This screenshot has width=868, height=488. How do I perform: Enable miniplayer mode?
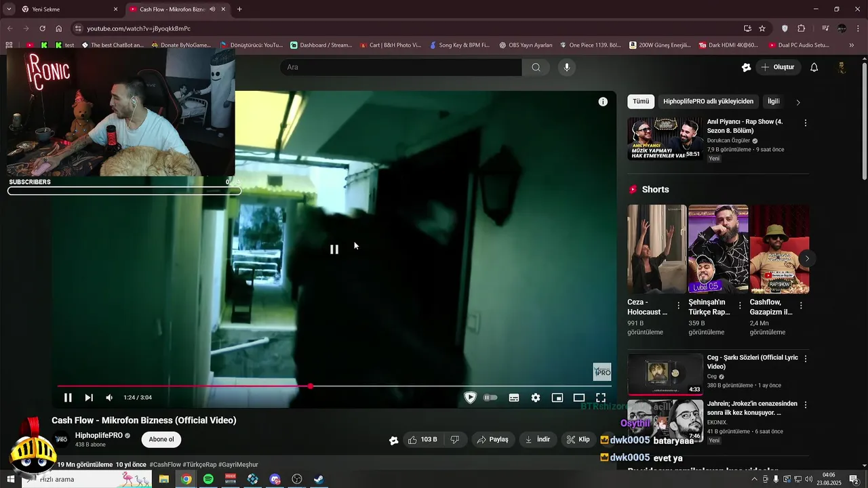(x=557, y=398)
